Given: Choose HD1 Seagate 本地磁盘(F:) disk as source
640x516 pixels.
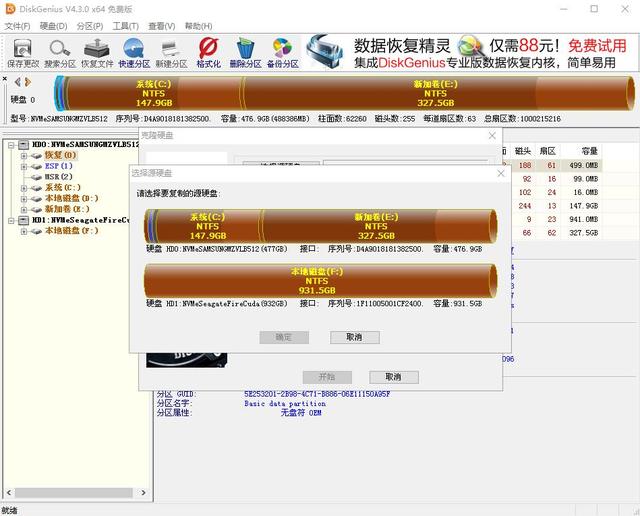Looking at the screenshot, I should point(321,281).
